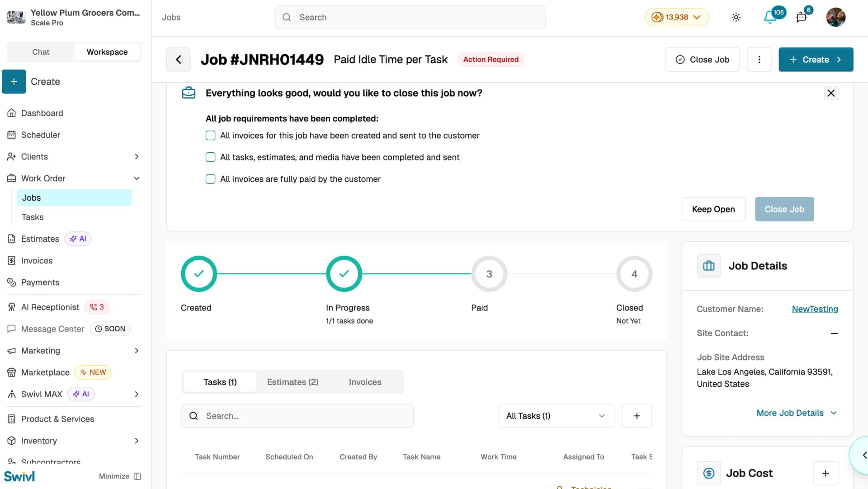Click the Swivl MAX icon
The image size is (868, 489).
pos(12,394)
